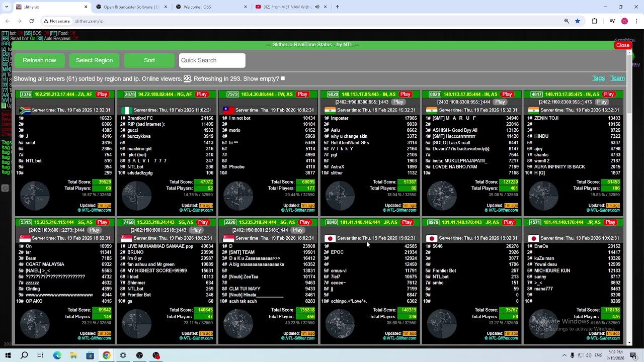The width and height of the screenshot is (644, 362).
Task: Click the Online viewers count 22
Action: click(187, 79)
